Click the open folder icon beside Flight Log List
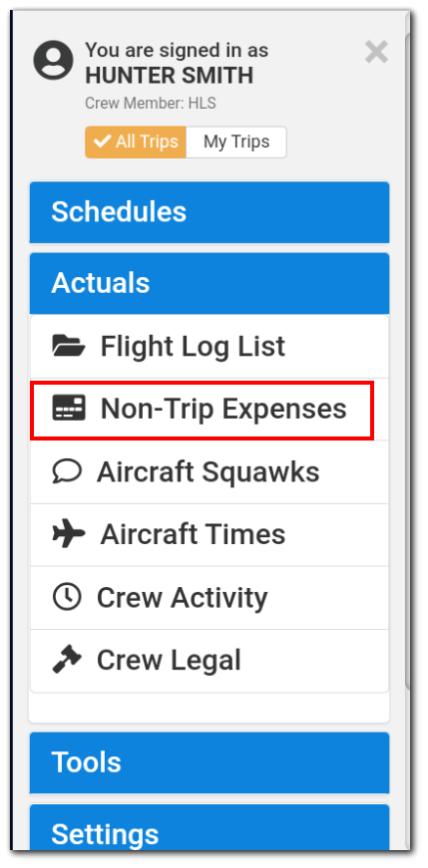Viewport: 428px width, 868px height. click(x=69, y=346)
